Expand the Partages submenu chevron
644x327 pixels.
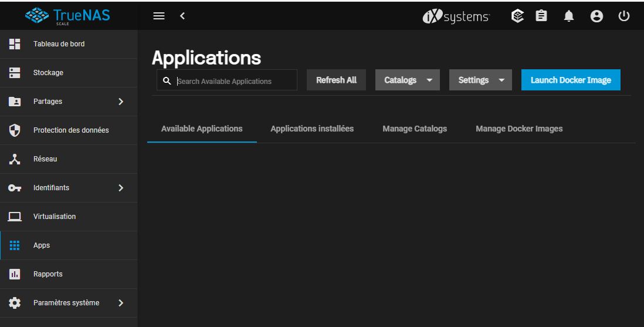[121, 102]
